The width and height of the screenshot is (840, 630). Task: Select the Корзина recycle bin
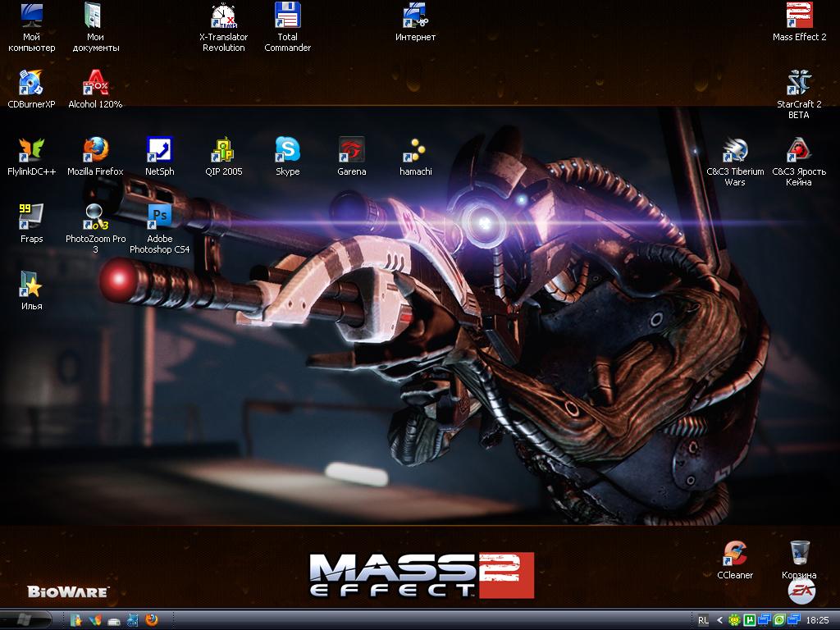point(799,559)
